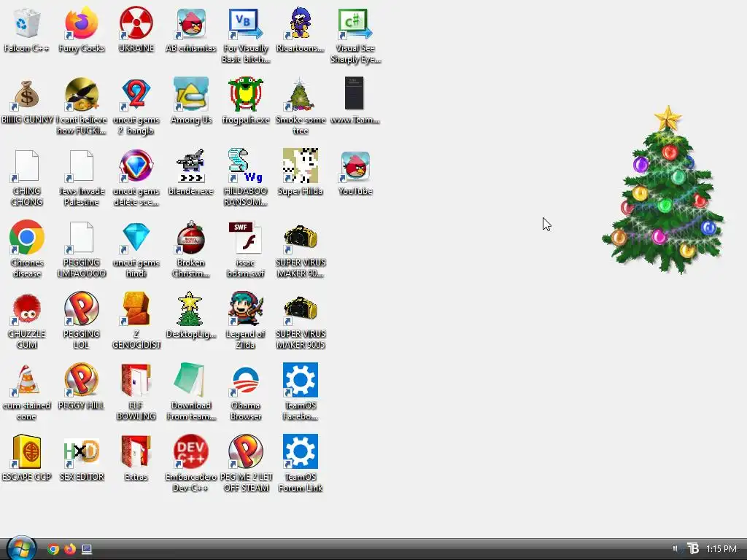Image resolution: width=747 pixels, height=560 pixels.
Task: Open the 1:15 PM taskbar clock
Action: tap(721, 549)
